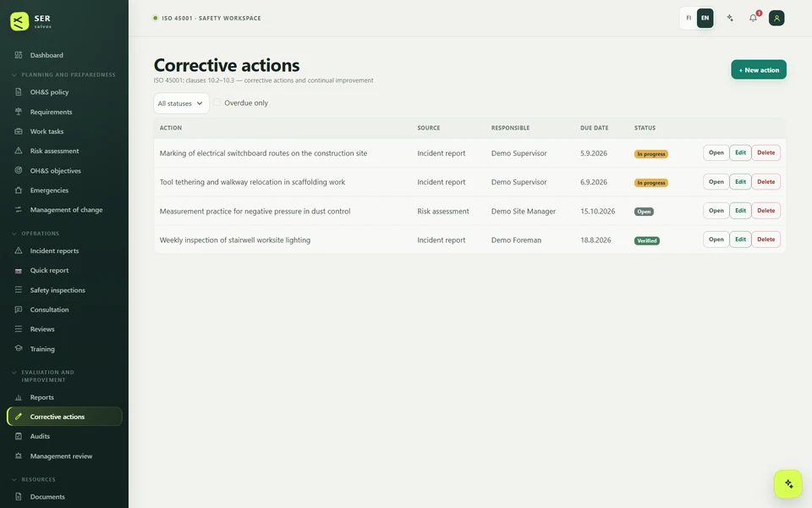Click the Training graduation cap icon
This screenshot has width=812, height=508.
[x=19, y=349]
